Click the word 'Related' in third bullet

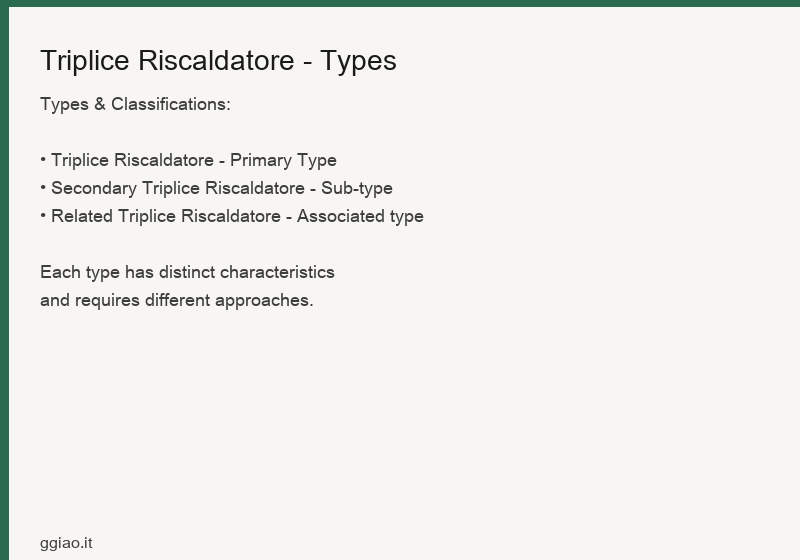pyautogui.click(x=82, y=216)
